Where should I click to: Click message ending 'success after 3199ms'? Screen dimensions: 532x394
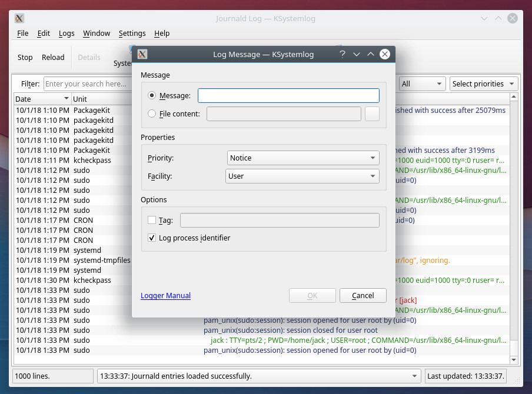[x=445, y=150]
